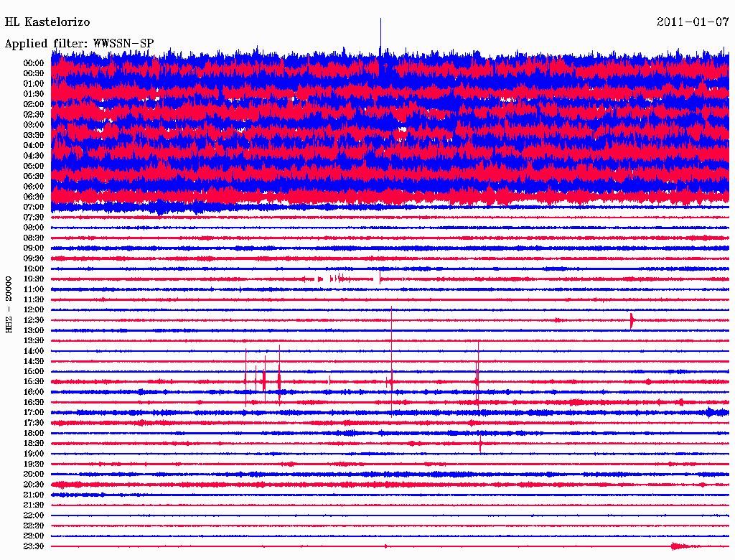Screen dimensions: 735x560
Task: Select the 10:00 time label
Action: click(x=34, y=269)
